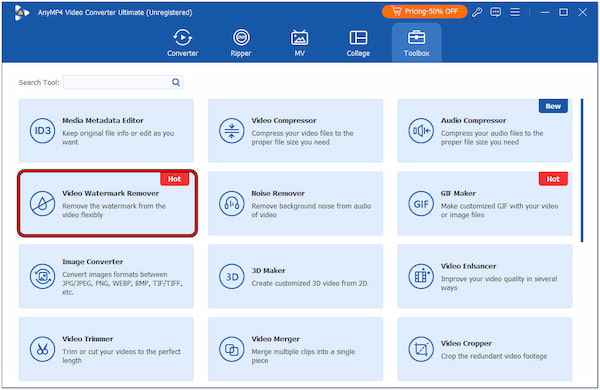Open Media Metadata Editor title
Image resolution: width=600 pixels, height=390 pixels.
tap(103, 121)
